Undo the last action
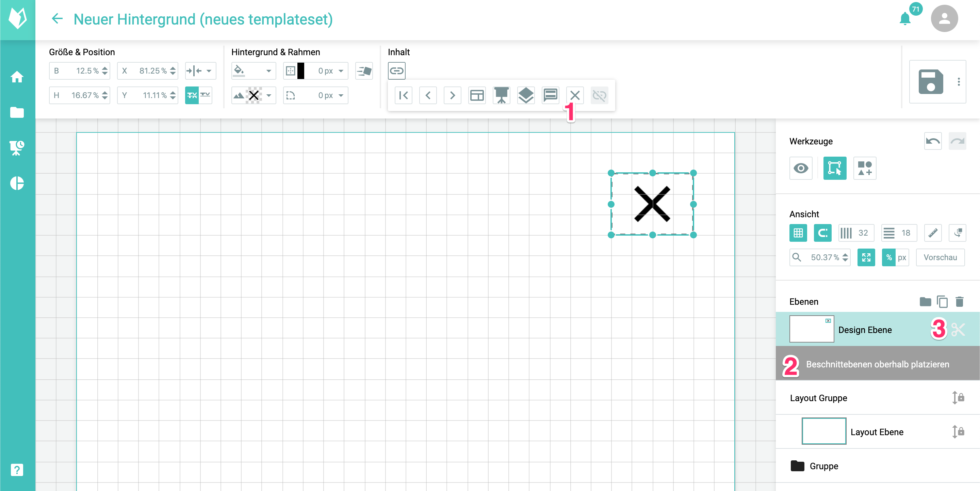The width and height of the screenshot is (980, 491). (933, 141)
